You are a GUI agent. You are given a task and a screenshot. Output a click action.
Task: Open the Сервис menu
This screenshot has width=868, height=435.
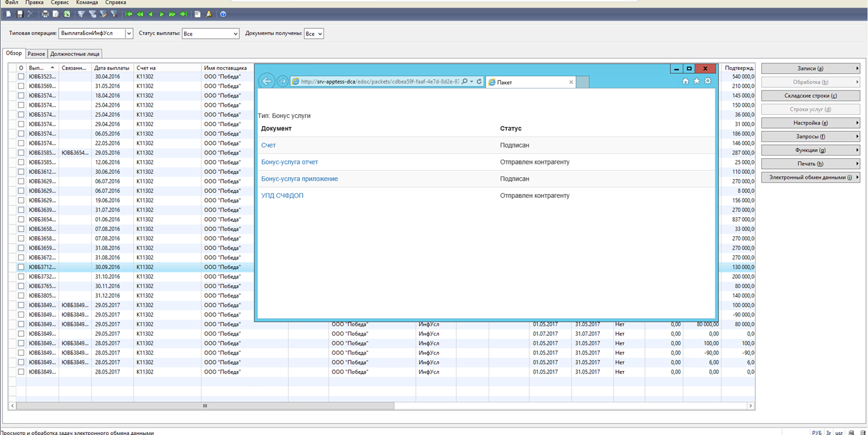point(60,3)
